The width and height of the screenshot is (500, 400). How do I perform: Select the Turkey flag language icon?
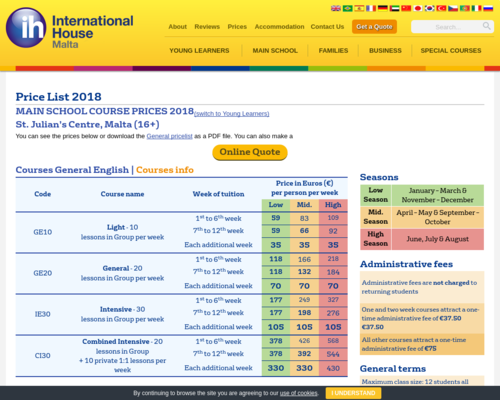point(441,8)
